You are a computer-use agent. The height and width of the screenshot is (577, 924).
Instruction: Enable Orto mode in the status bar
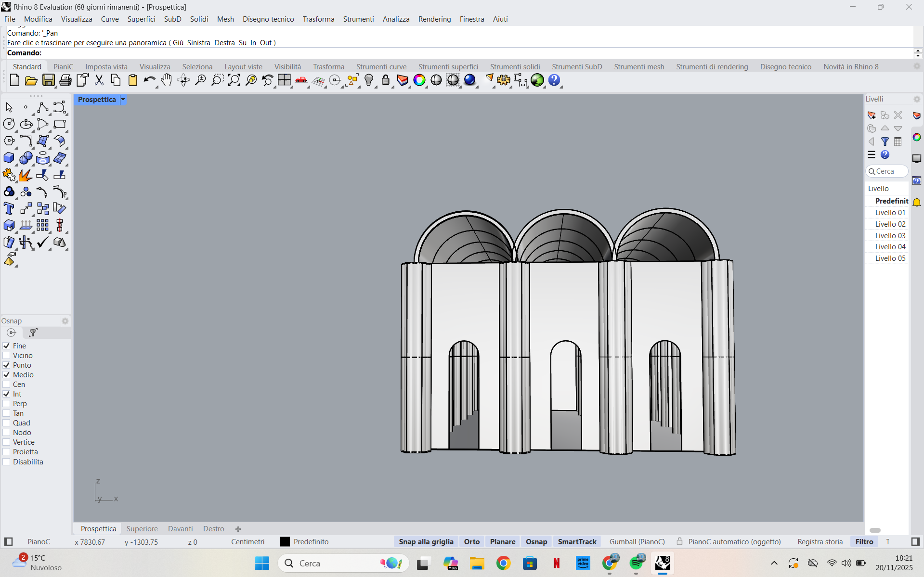471,542
